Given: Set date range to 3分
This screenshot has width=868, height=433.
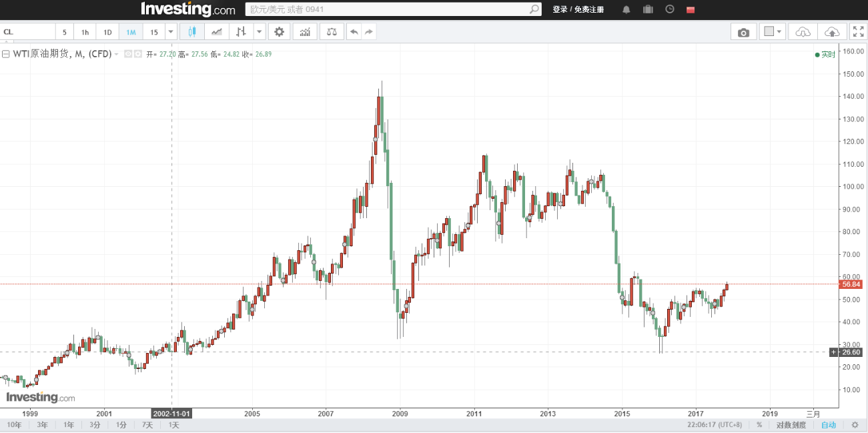Looking at the screenshot, I should [95, 425].
